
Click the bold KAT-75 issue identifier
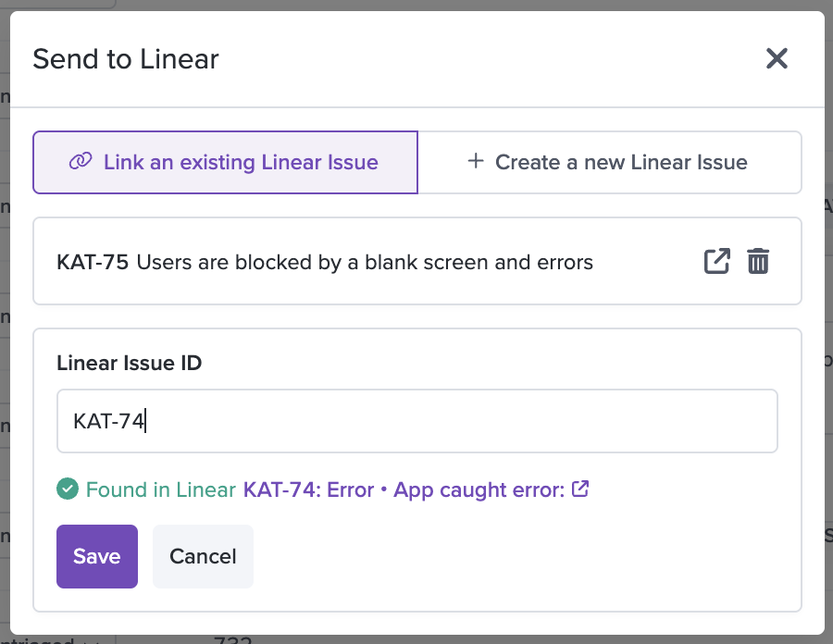click(93, 262)
